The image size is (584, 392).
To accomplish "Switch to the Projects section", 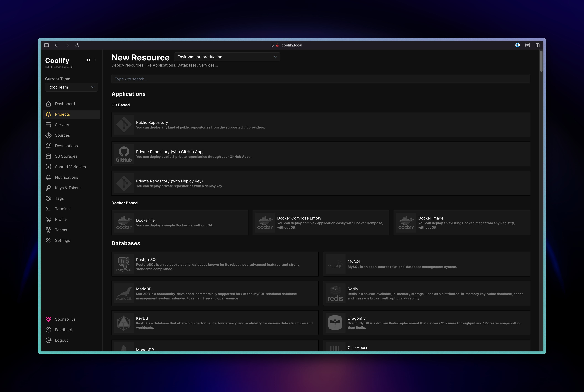I will click(x=62, y=114).
